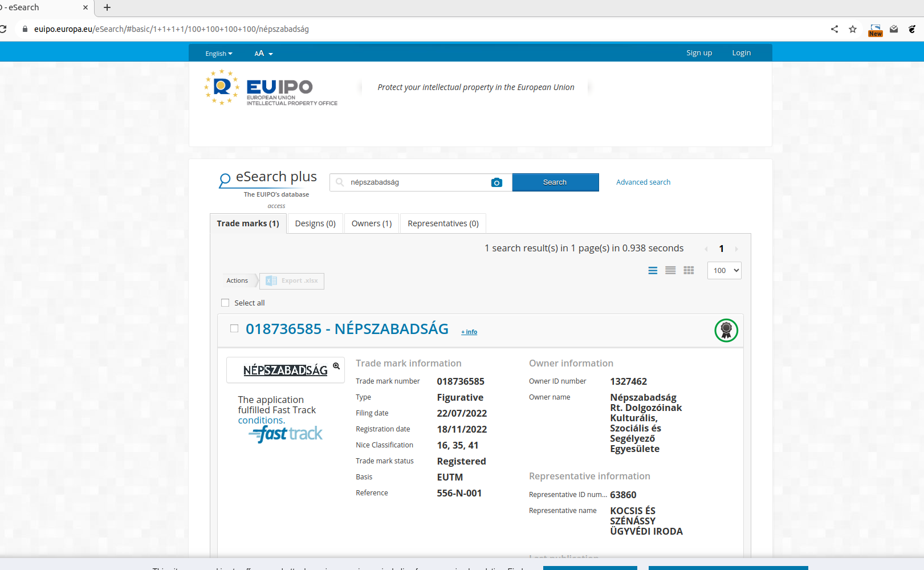Click the registration date 18/11/2022
The height and width of the screenshot is (570, 924).
[462, 429]
